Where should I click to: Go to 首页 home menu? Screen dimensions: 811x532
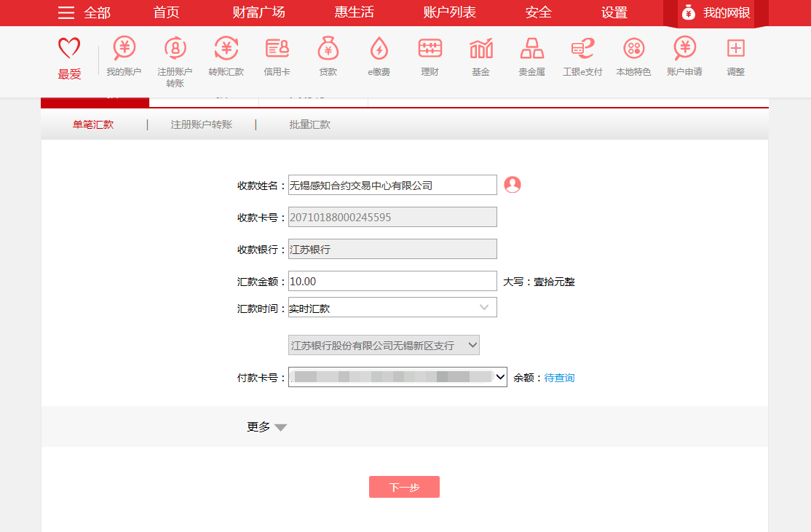[167, 12]
